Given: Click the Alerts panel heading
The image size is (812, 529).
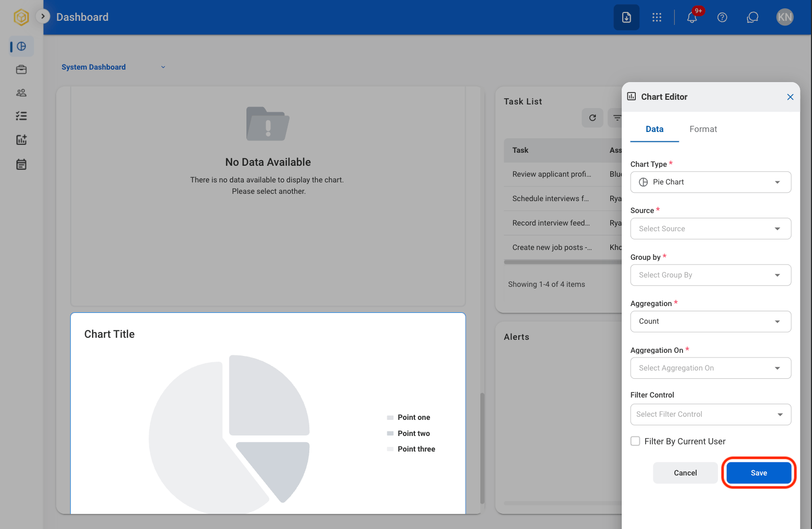Looking at the screenshot, I should (x=517, y=337).
